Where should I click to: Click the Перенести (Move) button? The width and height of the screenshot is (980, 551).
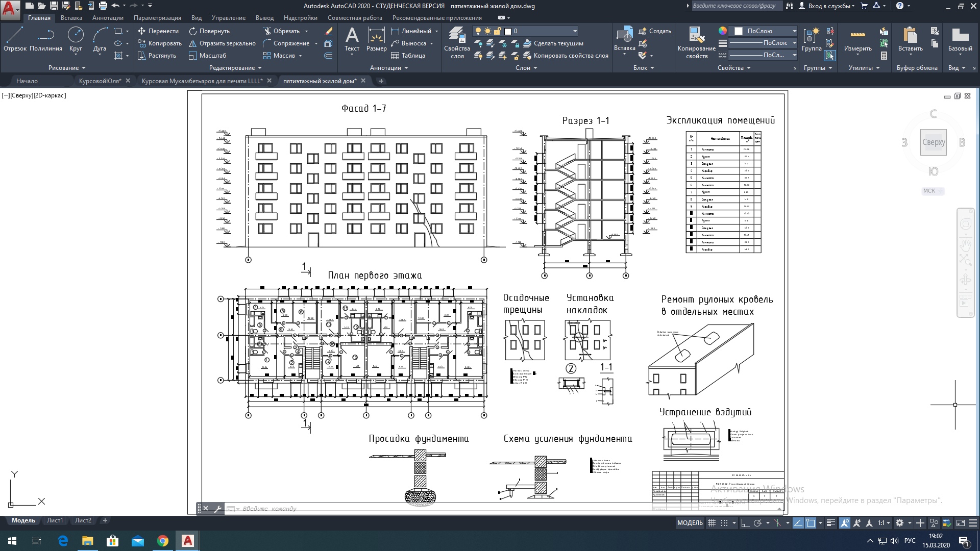point(158,31)
